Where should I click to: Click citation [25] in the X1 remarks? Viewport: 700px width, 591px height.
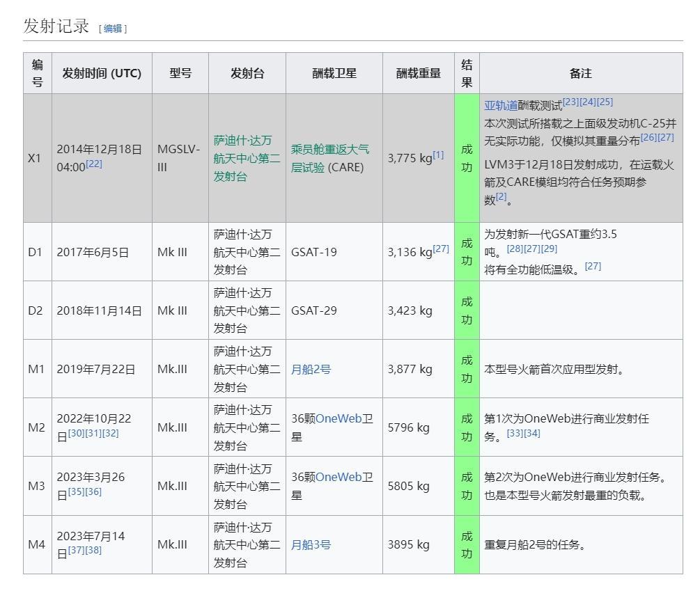click(605, 102)
